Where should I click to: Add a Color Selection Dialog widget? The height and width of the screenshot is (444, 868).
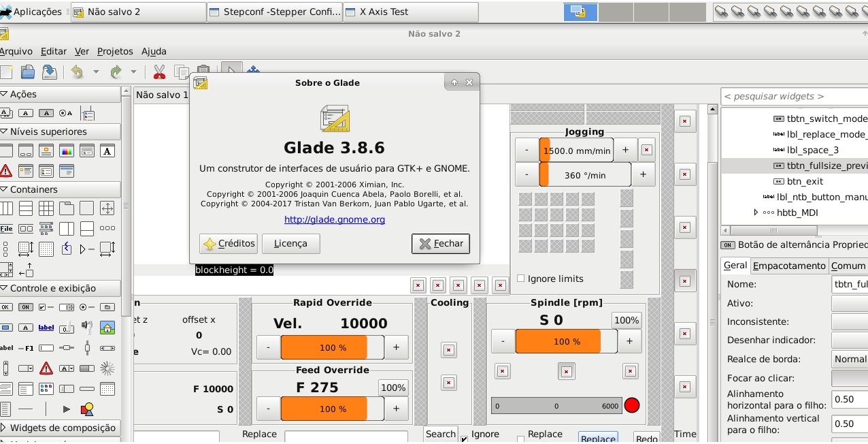[66, 150]
